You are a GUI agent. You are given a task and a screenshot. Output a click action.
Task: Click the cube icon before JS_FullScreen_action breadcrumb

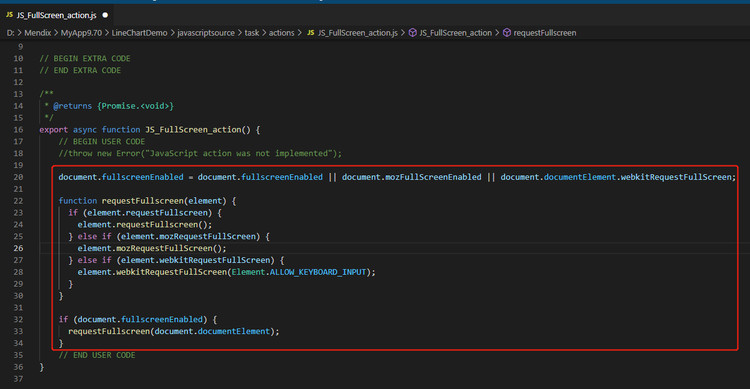(412, 33)
